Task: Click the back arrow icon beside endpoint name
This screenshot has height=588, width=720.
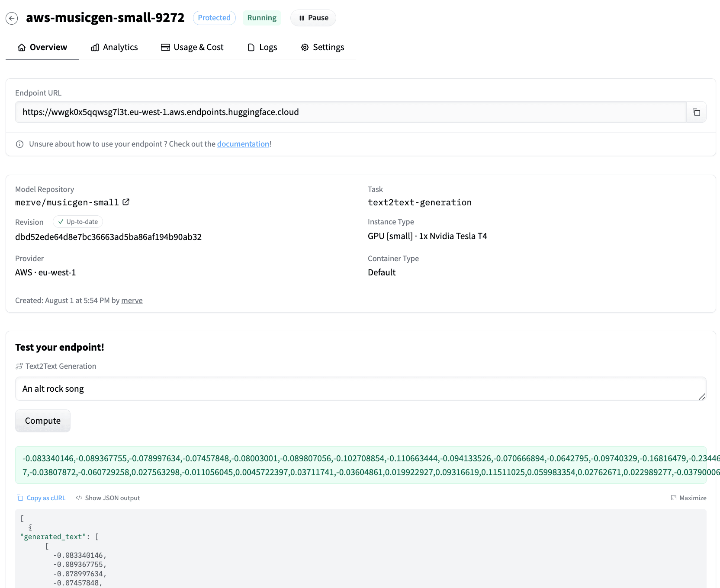Action: 12,18
